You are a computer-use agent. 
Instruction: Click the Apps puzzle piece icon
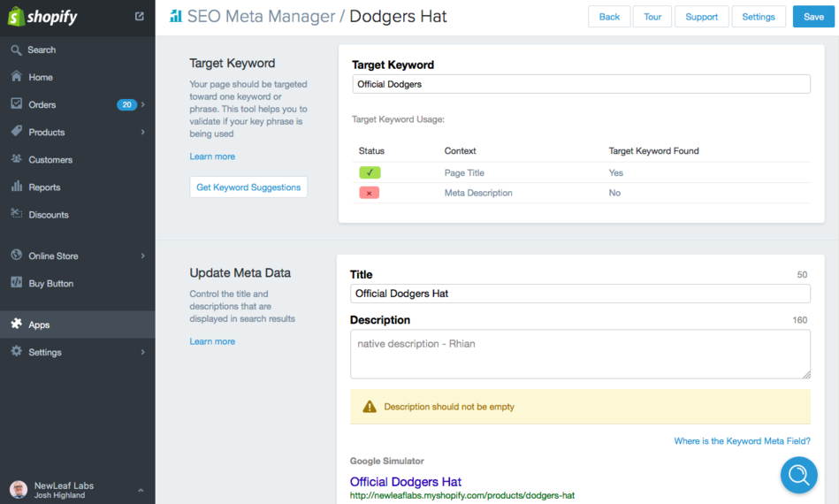click(16, 325)
